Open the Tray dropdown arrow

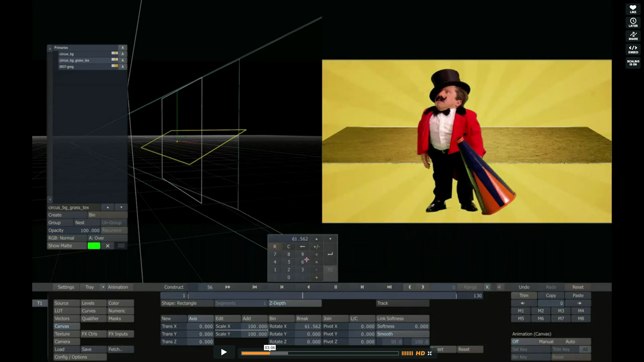pyautogui.click(x=103, y=287)
